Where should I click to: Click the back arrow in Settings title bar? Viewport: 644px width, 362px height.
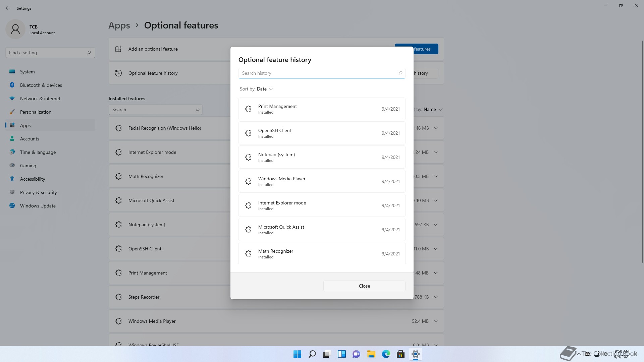pos(8,8)
